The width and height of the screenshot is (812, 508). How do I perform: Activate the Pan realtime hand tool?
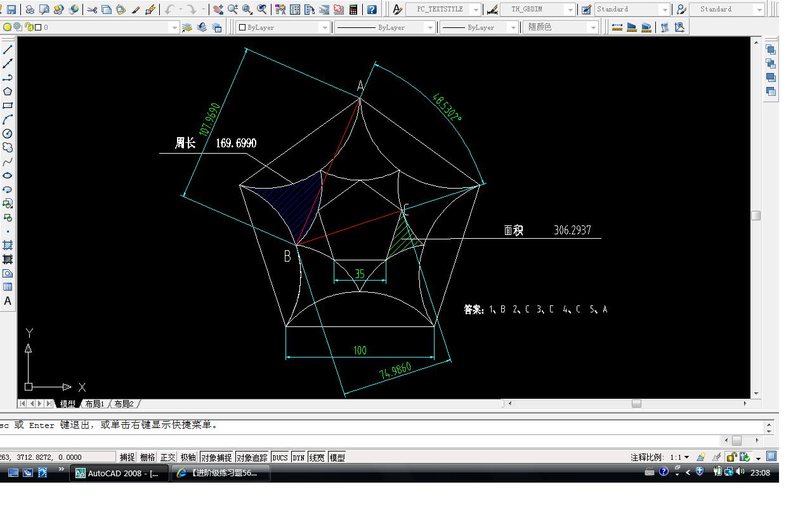coord(218,10)
